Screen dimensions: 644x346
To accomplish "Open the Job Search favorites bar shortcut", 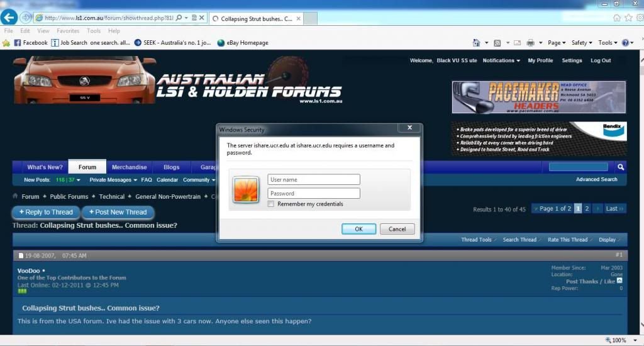I will tap(91, 43).
